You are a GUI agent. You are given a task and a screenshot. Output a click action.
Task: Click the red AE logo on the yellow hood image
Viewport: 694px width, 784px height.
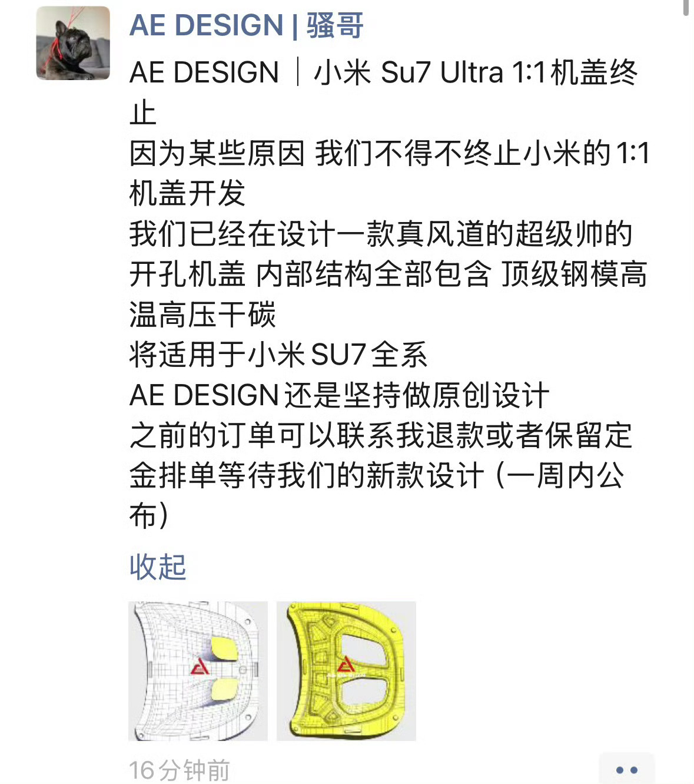click(x=346, y=664)
